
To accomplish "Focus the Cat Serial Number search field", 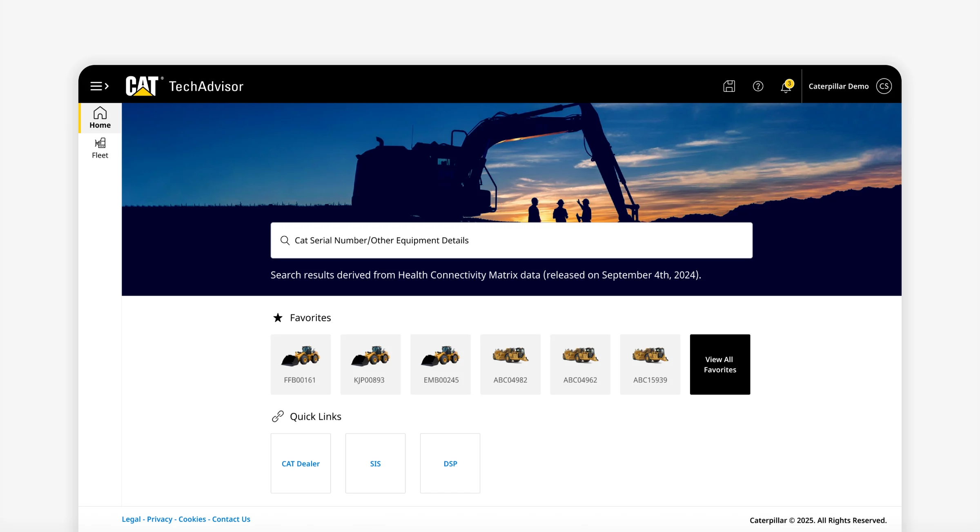I will tap(511, 240).
